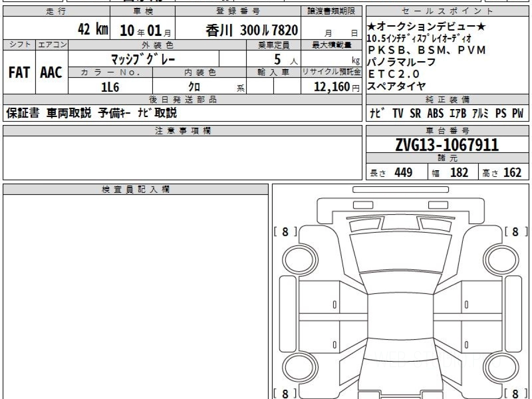Click the パノラマルーフ sales point
Screen dimensions: 532x399
coord(402,62)
